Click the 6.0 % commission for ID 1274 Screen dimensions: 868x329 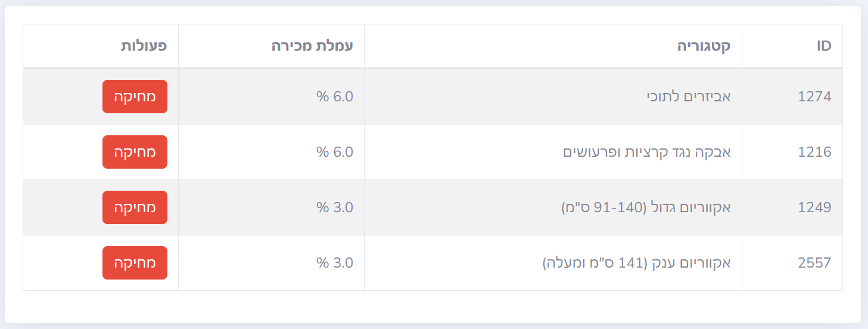click(335, 97)
